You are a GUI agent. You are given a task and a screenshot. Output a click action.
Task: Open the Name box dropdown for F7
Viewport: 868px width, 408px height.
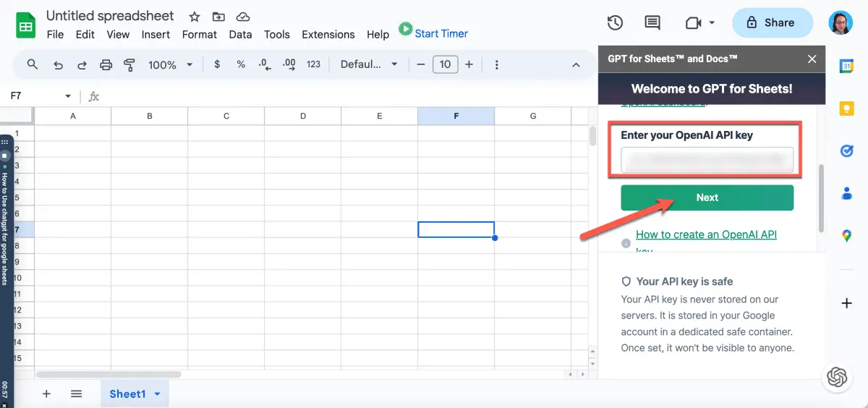point(68,95)
